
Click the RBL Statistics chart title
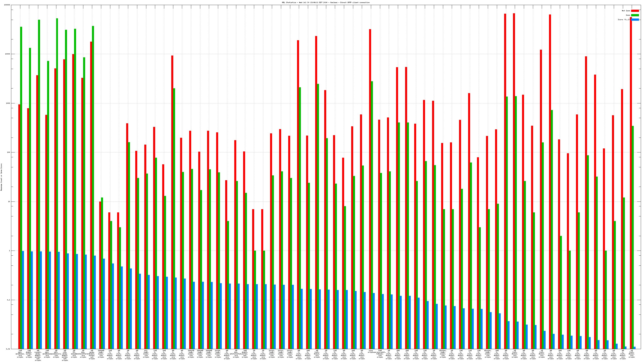(325, 2)
